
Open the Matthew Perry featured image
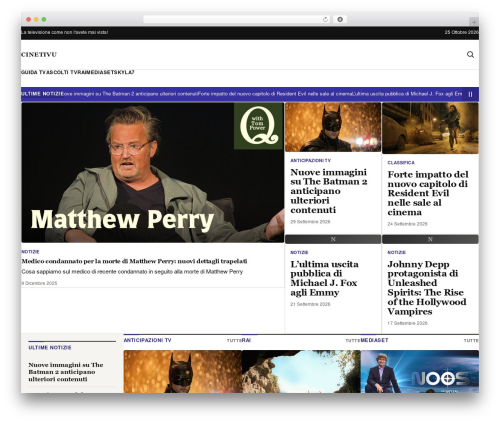[152, 172]
